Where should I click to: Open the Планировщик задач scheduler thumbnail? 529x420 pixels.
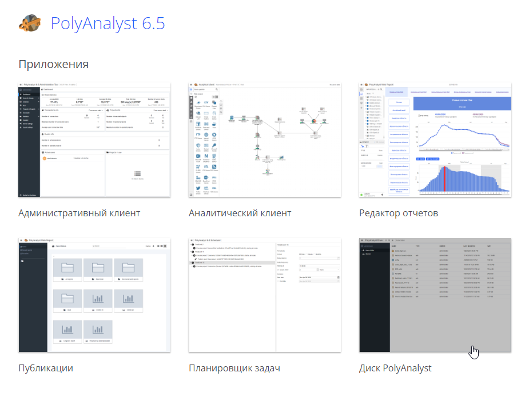[265, 295]
